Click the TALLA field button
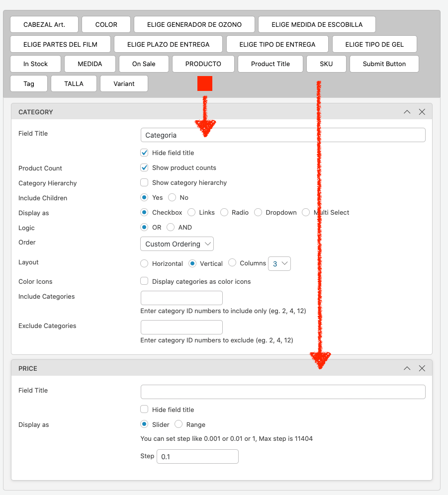 coord(74,83)
